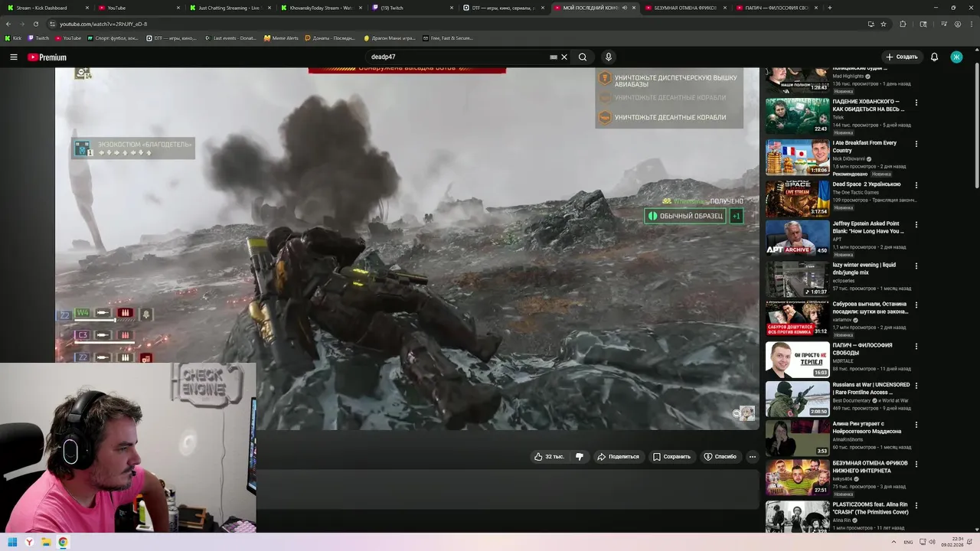The width and height of the screenshot is (980, 551).
Task: Open options menu for lazy winter evening video
Action: (x=916, y=266)
